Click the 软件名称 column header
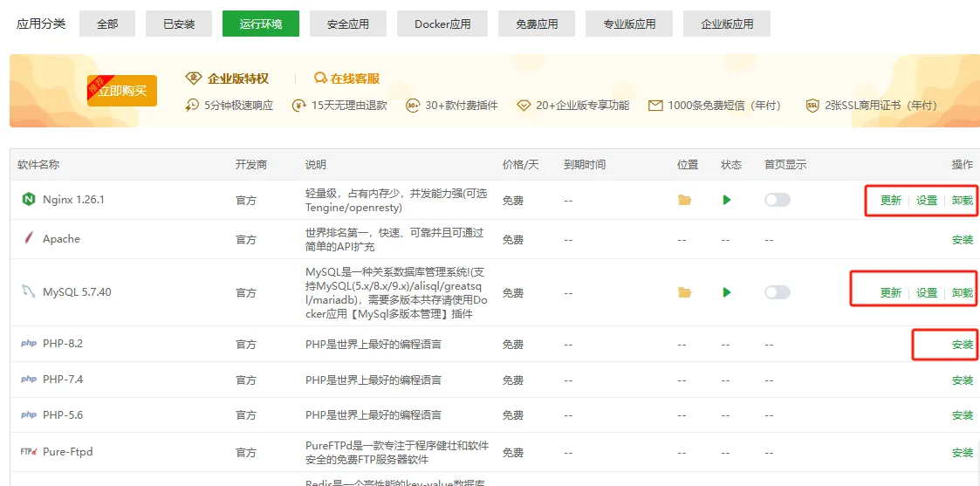This screenshot has width=980, height=486. 38,165
